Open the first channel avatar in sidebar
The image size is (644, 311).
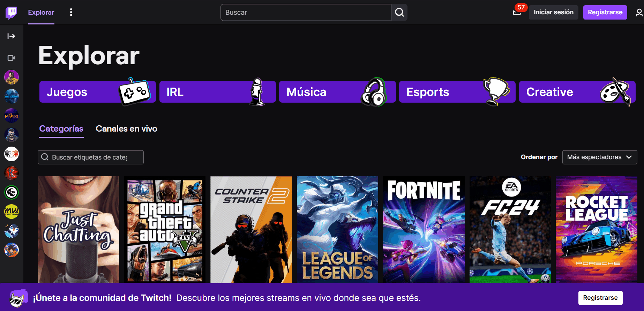pos(12,77)
